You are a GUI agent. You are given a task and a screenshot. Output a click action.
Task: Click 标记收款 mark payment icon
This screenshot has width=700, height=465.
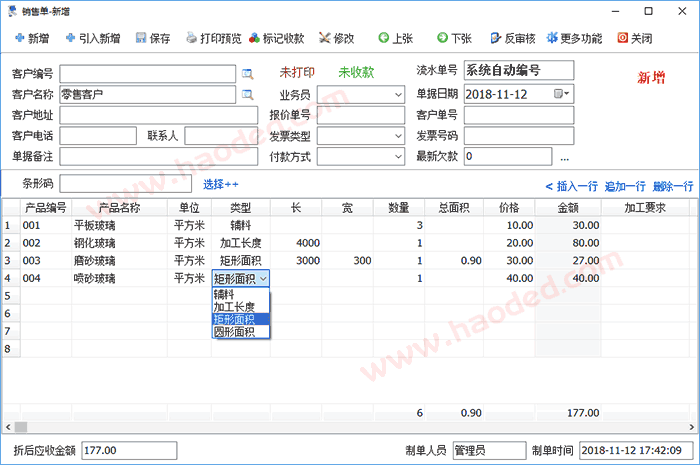254,38
